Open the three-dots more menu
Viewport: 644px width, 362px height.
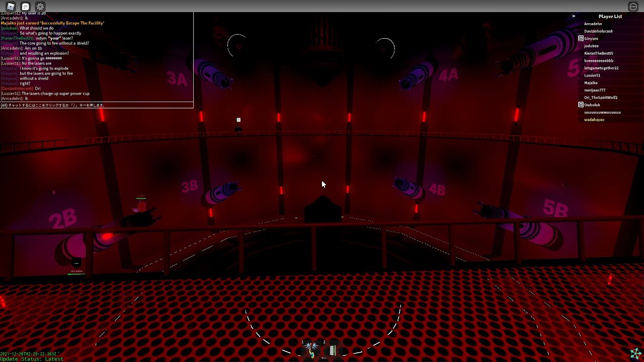click(633, 7)
